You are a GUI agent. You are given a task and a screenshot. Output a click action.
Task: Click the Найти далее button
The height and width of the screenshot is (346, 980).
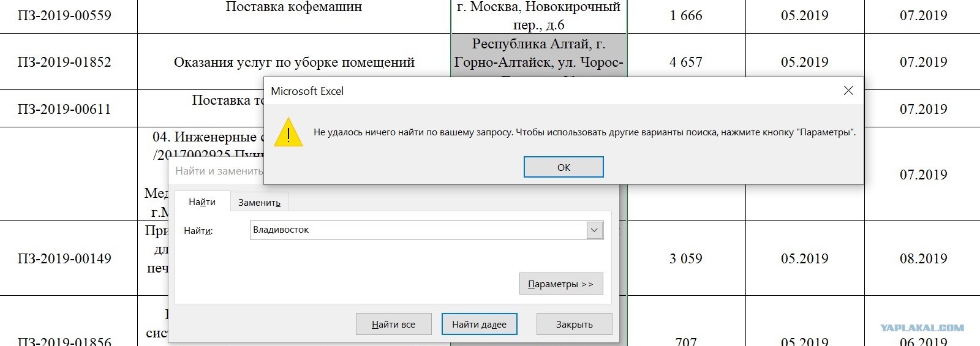click(x=479, y=324)
